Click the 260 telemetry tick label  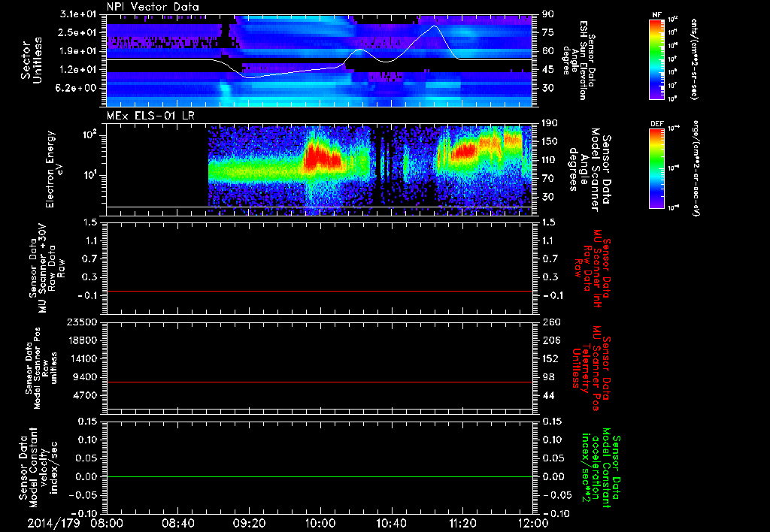click(x=550, y=322)
